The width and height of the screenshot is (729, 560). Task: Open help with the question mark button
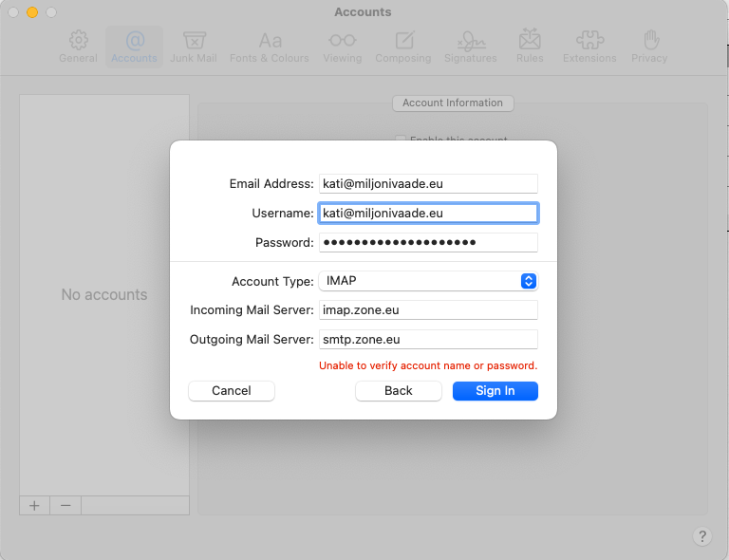coord(702,536)
